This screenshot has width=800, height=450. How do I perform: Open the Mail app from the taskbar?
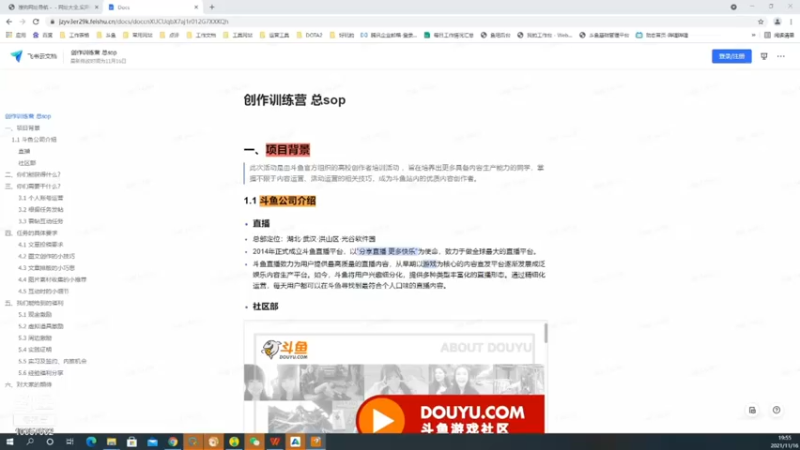tap(152, 442)
